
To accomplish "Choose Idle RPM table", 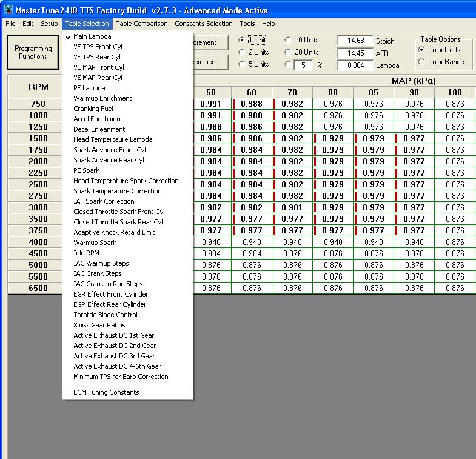I will point(127,253).
